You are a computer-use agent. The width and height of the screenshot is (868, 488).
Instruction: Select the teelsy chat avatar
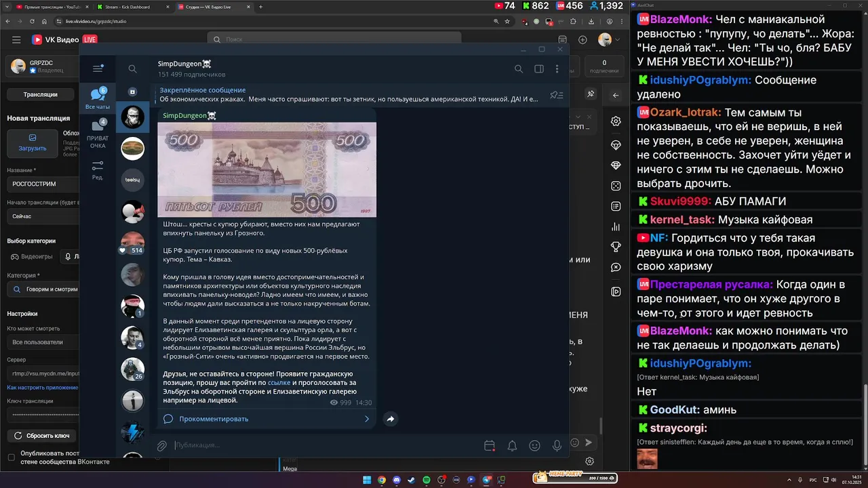(x=133, y=180)
